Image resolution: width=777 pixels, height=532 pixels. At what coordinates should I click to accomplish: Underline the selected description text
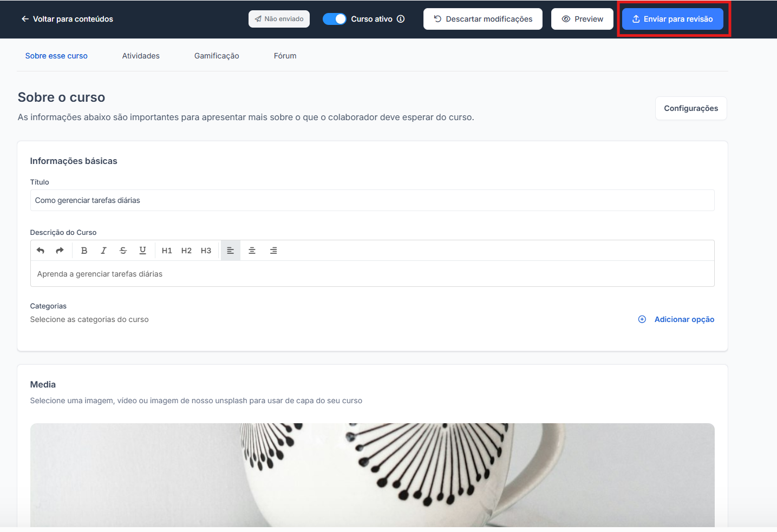click(142, 251)
